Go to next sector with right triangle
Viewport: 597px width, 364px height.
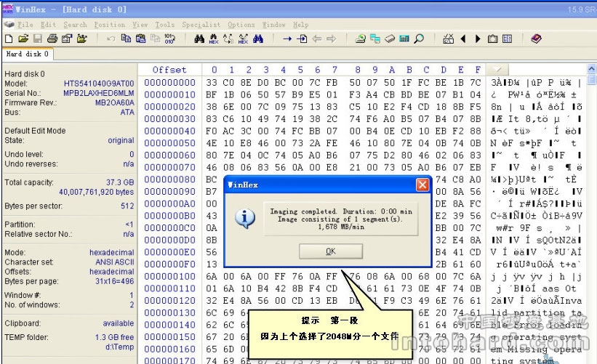[x=478, y=39]
